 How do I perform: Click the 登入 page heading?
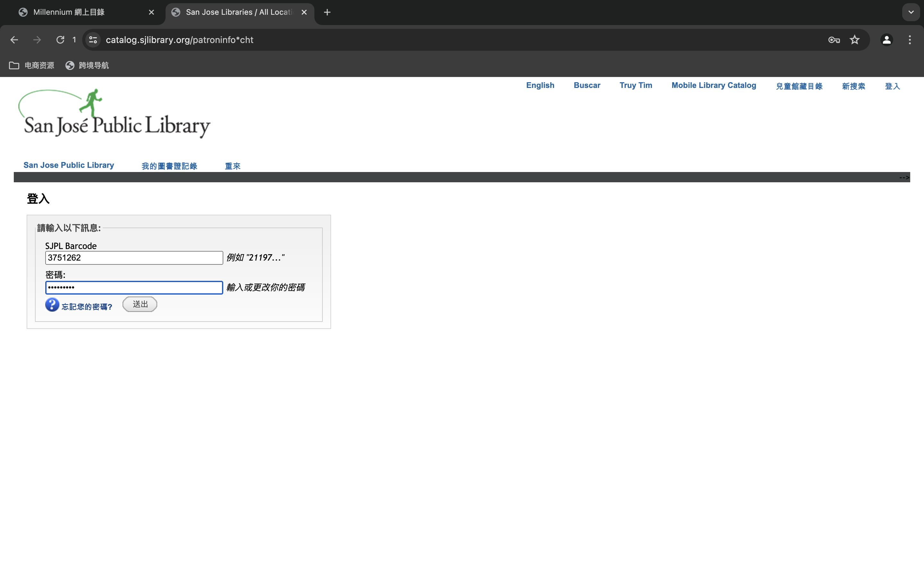[x=38, y=199]
